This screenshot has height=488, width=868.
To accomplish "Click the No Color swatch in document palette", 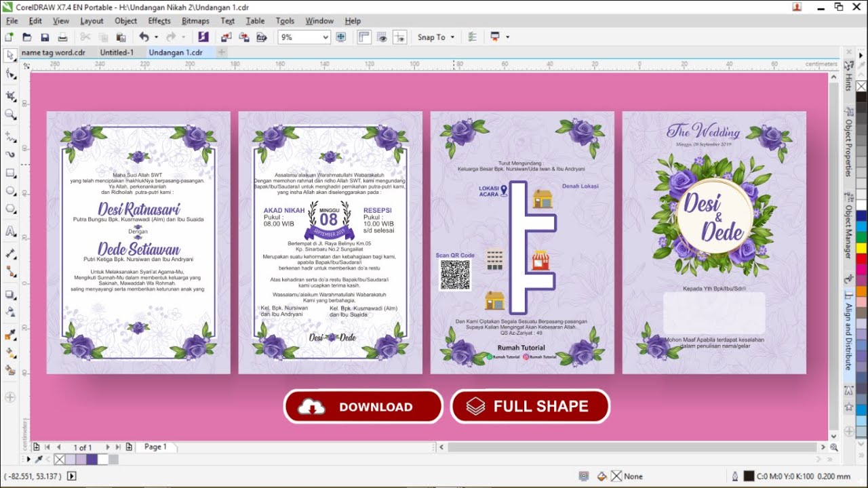I will coord(60,460).
